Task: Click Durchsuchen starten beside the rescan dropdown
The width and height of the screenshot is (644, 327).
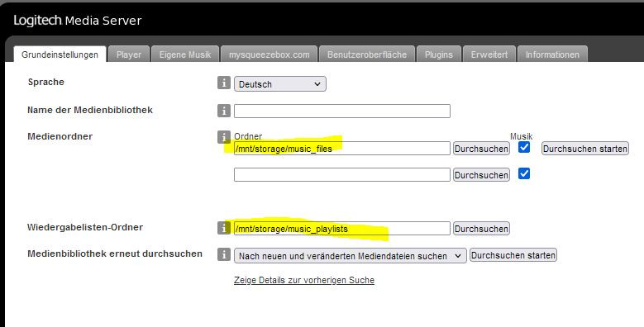Action: point(513,255)
